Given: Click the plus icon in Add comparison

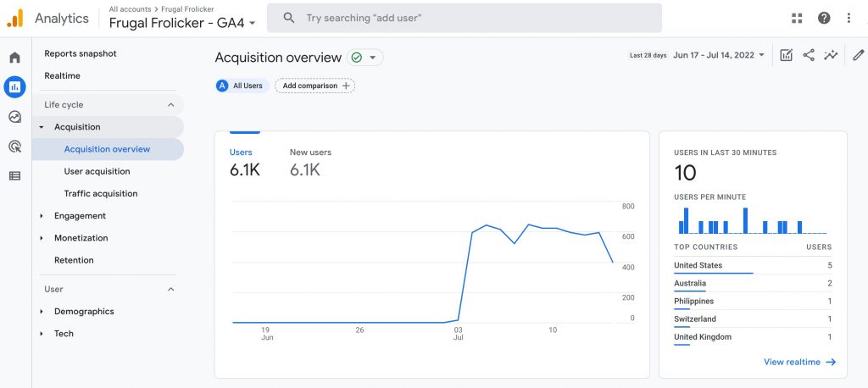Looking at the screenshot, I should coord(346,86).
